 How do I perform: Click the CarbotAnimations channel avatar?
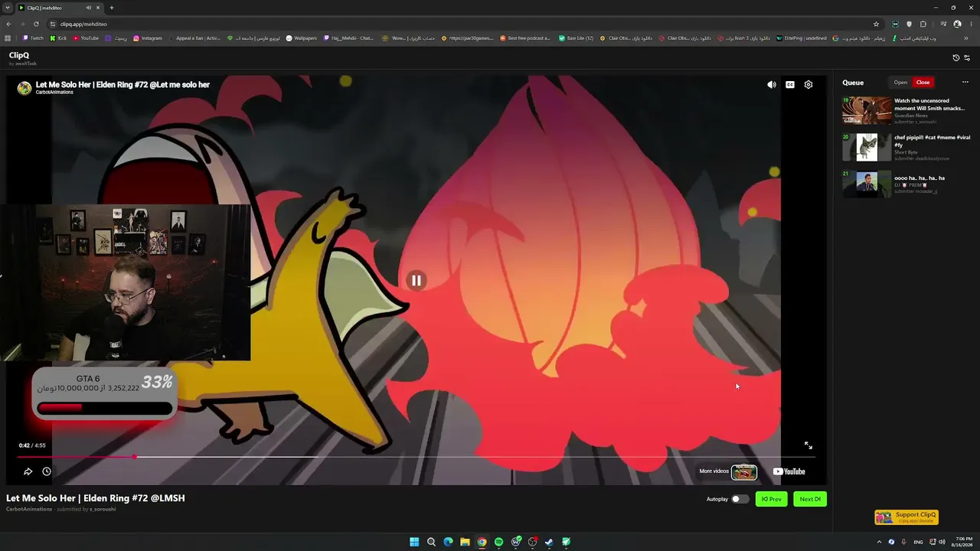[x=24, y=88]
